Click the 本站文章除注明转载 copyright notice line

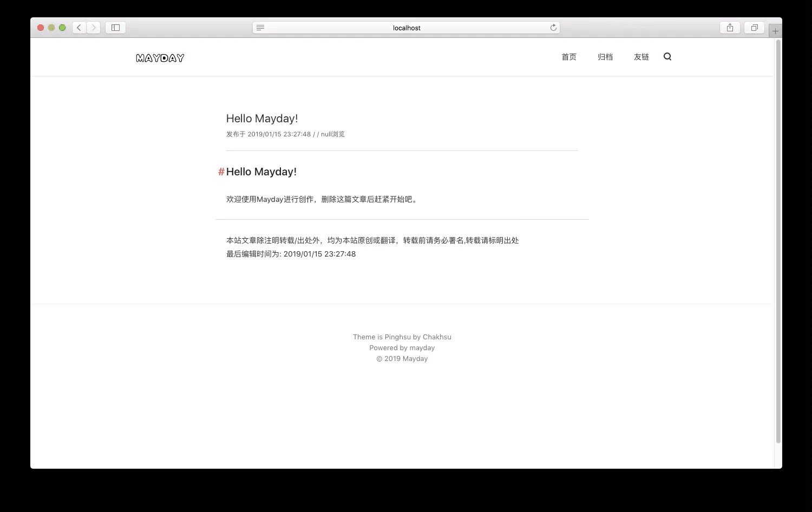tap(372, 240)
